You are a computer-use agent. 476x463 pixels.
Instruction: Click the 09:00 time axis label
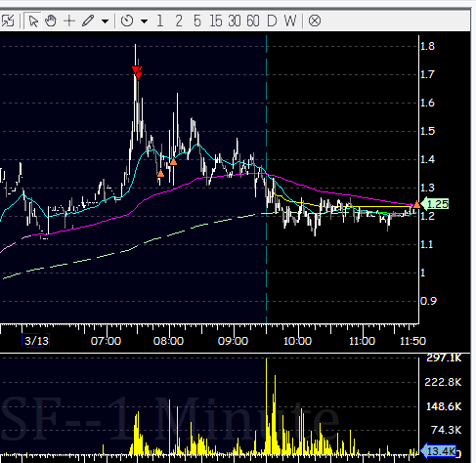[x=233, y=341]
